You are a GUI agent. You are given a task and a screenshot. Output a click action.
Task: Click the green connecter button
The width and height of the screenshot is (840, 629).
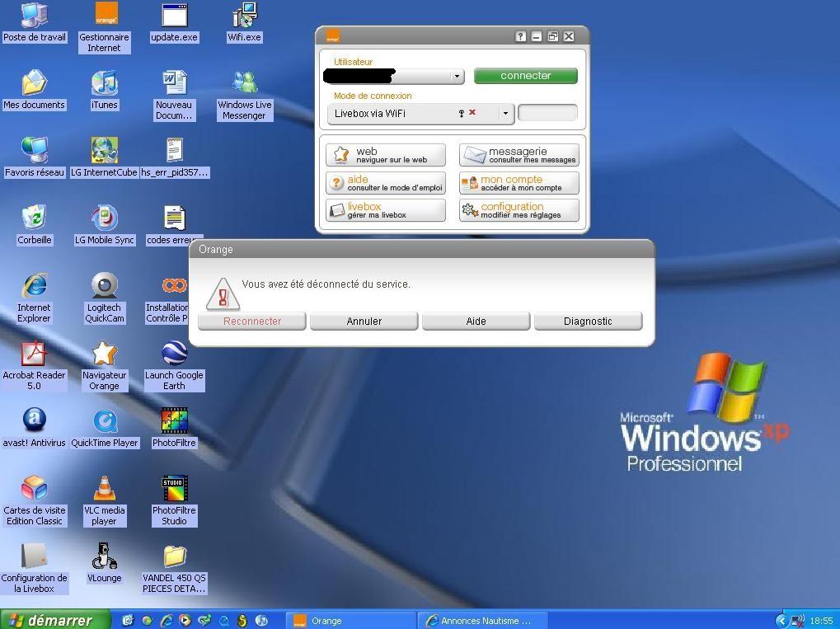click(x=525, y=76)
